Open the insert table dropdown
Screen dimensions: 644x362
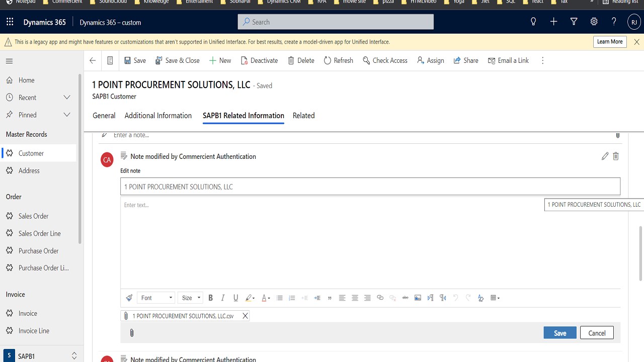tap(495, 298)
